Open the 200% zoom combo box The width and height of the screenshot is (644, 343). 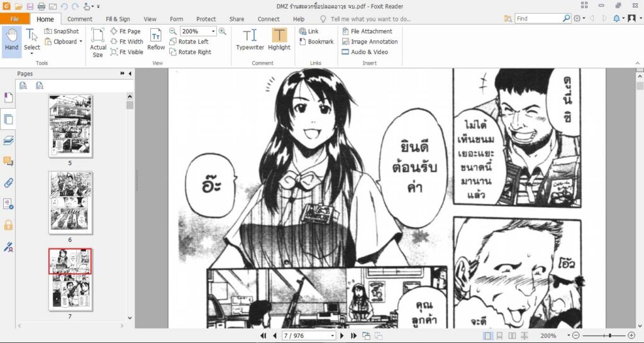pos(198,31)
